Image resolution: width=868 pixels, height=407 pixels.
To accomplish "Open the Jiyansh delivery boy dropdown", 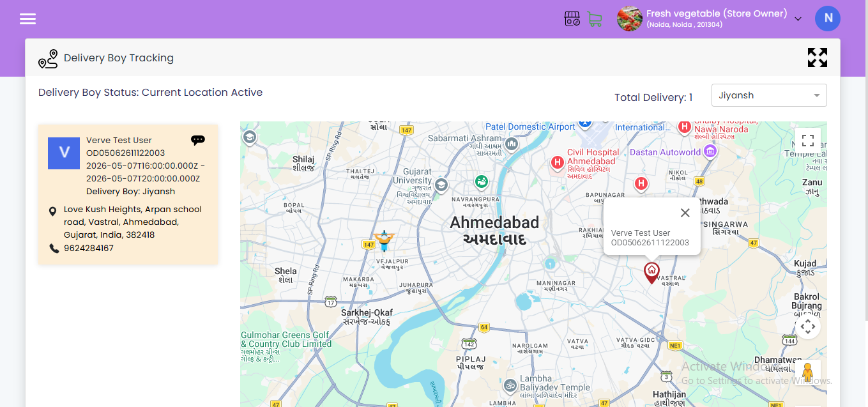I will coord(769,95).
